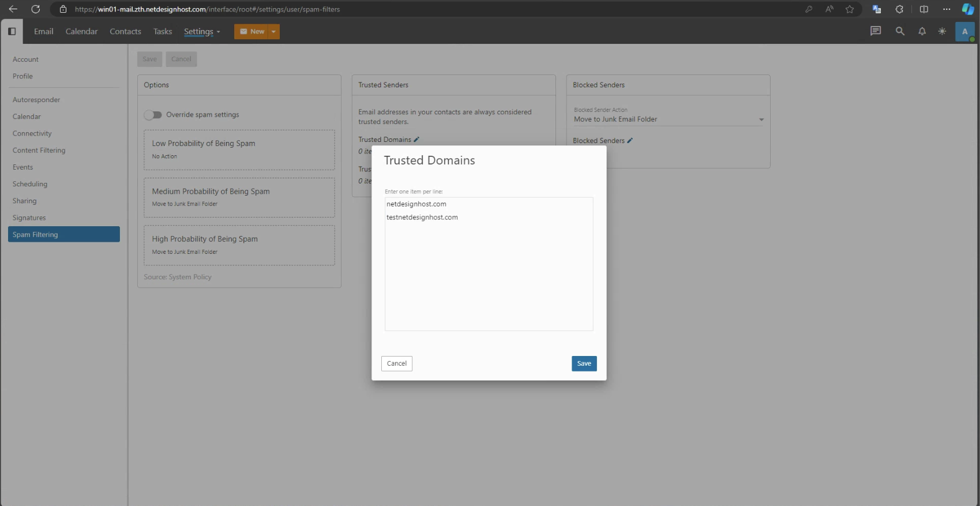
Task: Go to the Contacts tab
Action: 125,31
